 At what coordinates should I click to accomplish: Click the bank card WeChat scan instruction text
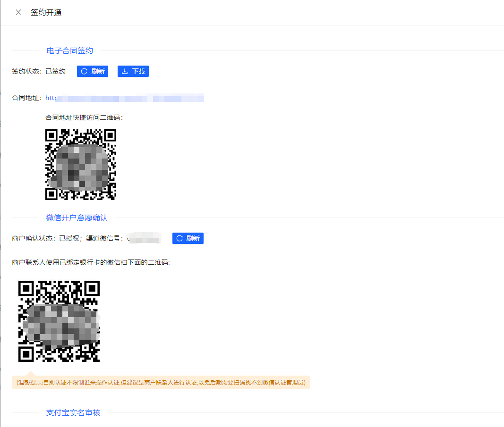(x=91, y=262)
